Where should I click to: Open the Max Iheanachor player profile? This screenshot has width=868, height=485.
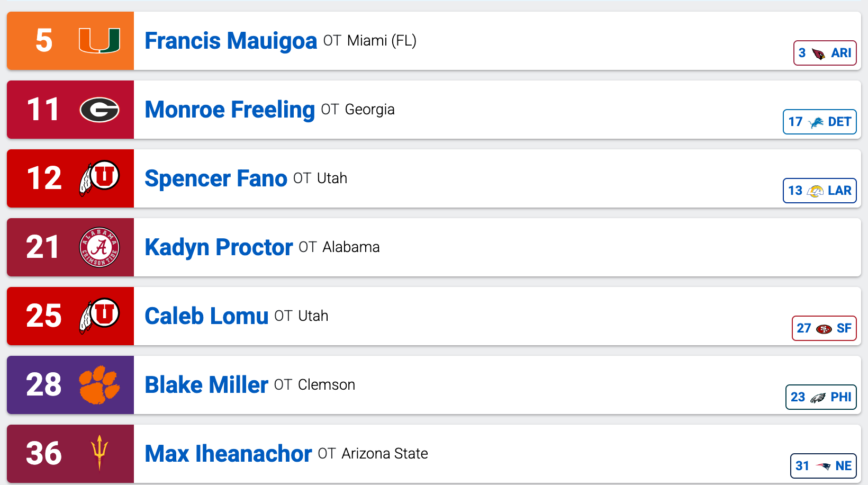[228, 454]
